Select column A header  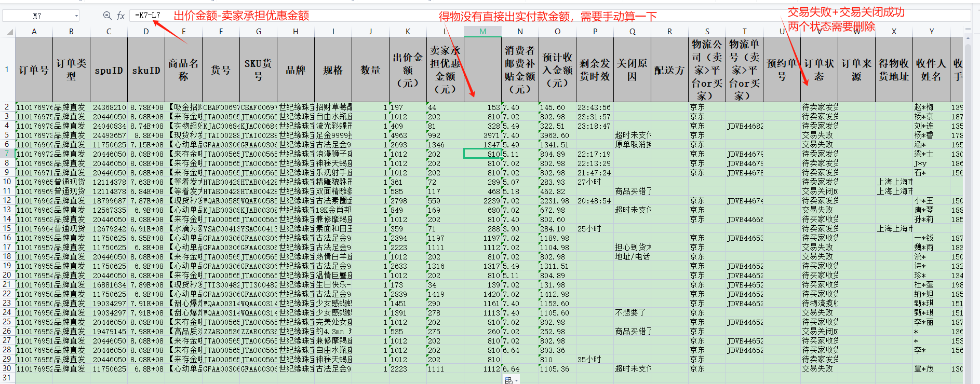(x=34, y=32)
